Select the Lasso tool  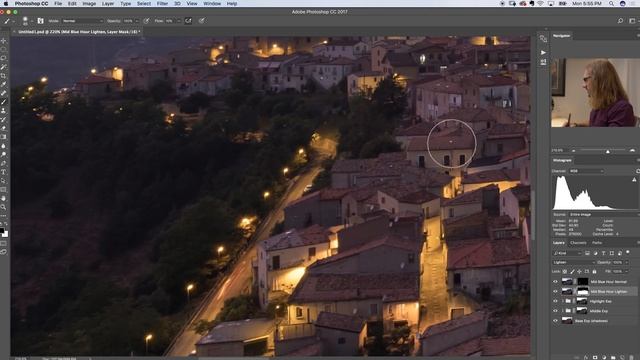point(4,58)
